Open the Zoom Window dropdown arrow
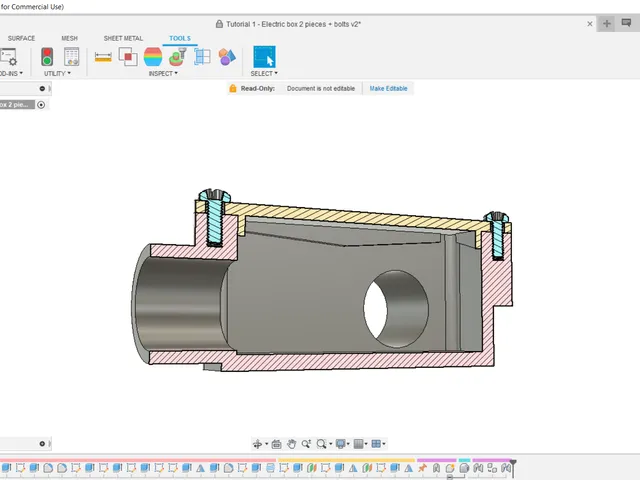The image size is (640, 480). coord(331,444)
